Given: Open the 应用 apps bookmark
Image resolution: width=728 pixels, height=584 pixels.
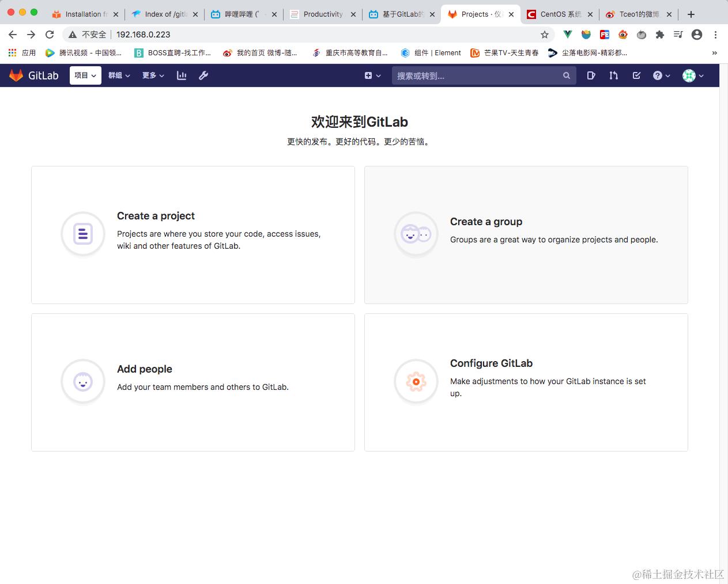Looking at the screenshot, I should 22,53.
